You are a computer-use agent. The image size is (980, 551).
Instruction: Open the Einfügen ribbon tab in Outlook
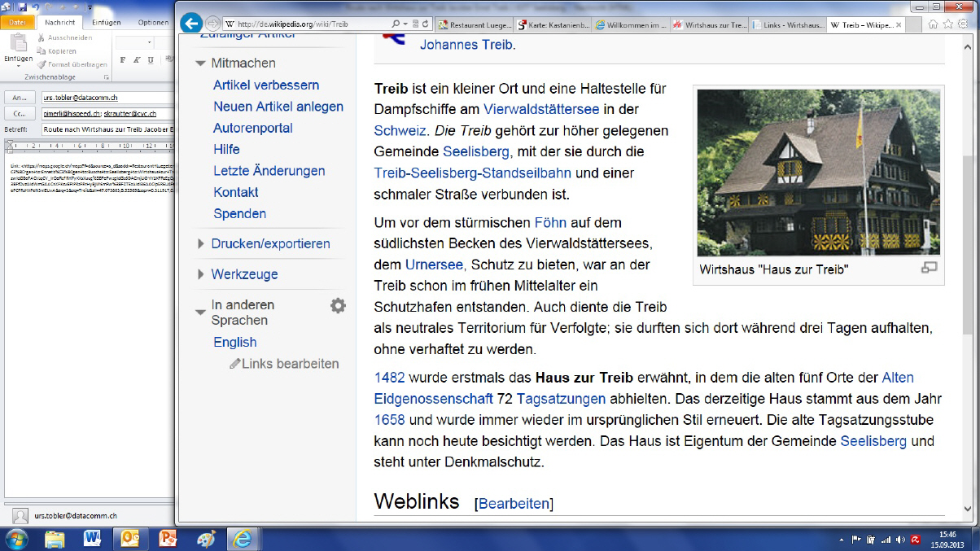click(106, 22)
